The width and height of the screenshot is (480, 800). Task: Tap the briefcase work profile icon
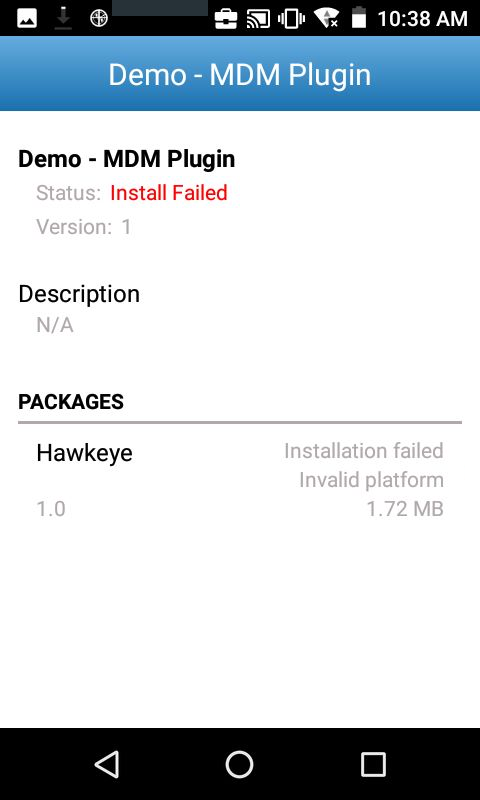point(225,19)
